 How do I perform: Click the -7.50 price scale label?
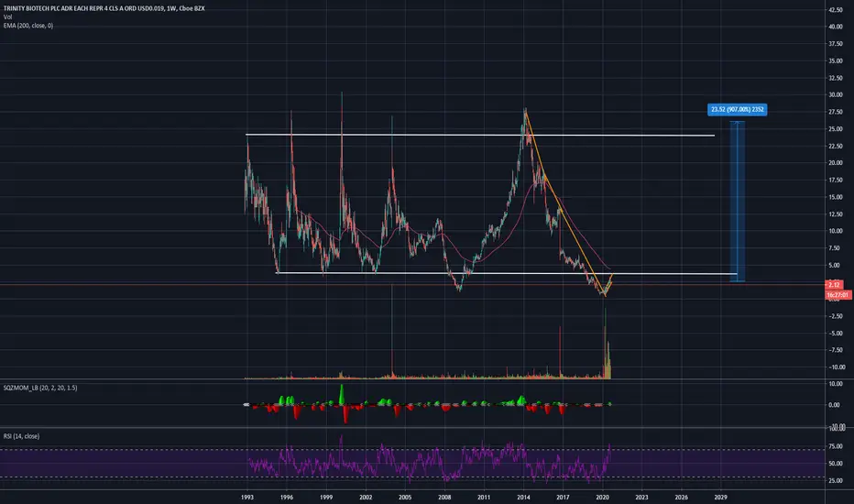[x=836, y=350]
